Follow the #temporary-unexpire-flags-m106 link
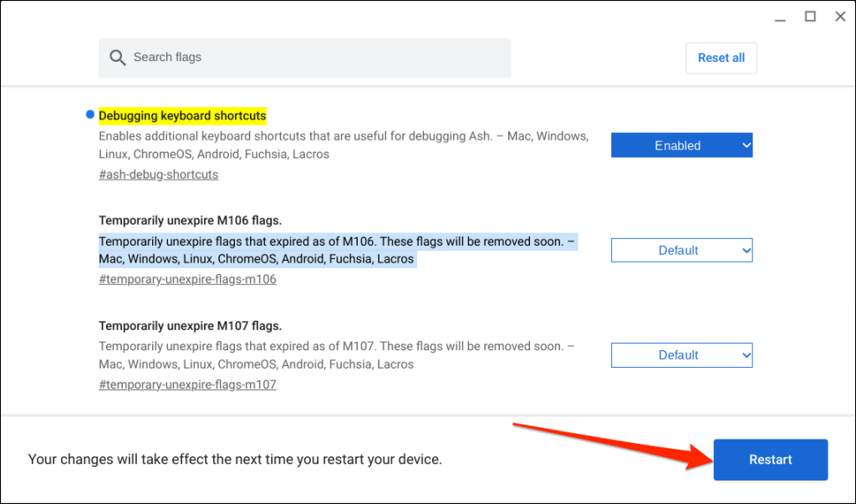 point(187,279)
